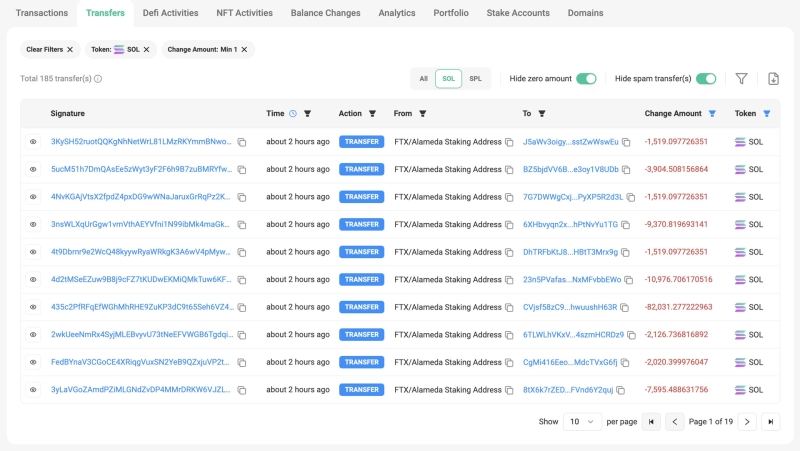The image size is (800, 451).
Task: Go to the next page arrow
Action: tap(747, 422)
